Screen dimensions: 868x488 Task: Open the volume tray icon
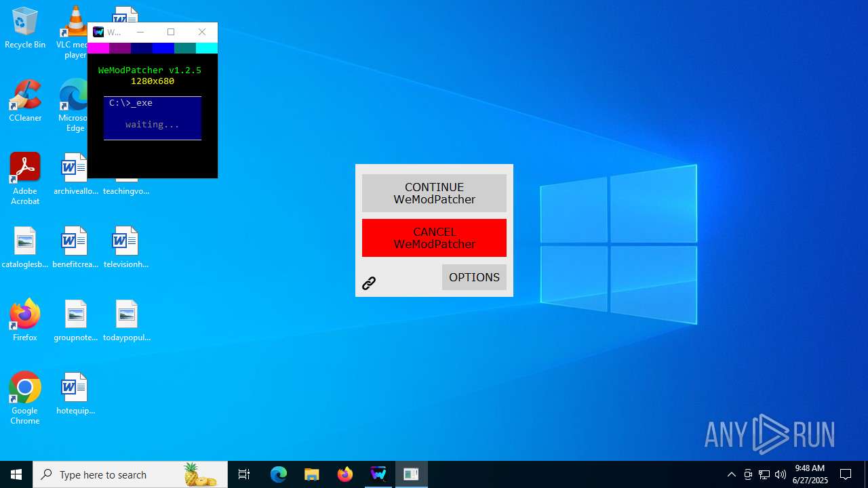click(x=781, y=474)
